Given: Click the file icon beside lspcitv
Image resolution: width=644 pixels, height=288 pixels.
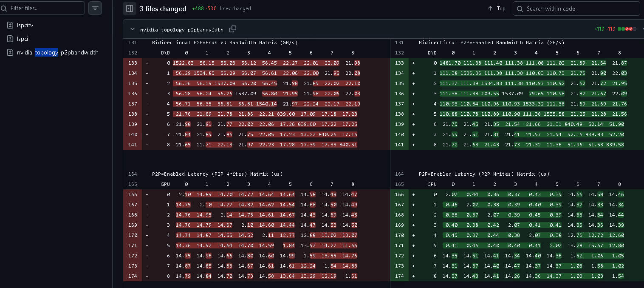Looking at the screenshot, I should coord(10,25).
